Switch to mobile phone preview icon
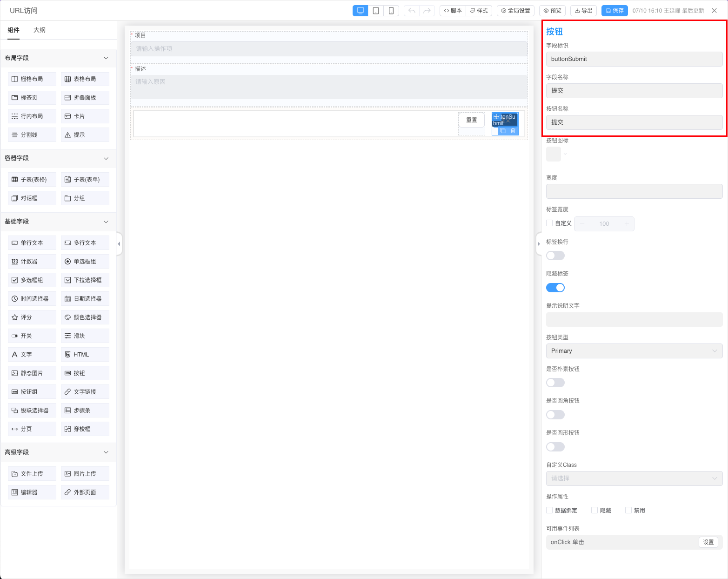Screen dimensions: 728x579 pyautogui.click(x=391, y=11)
